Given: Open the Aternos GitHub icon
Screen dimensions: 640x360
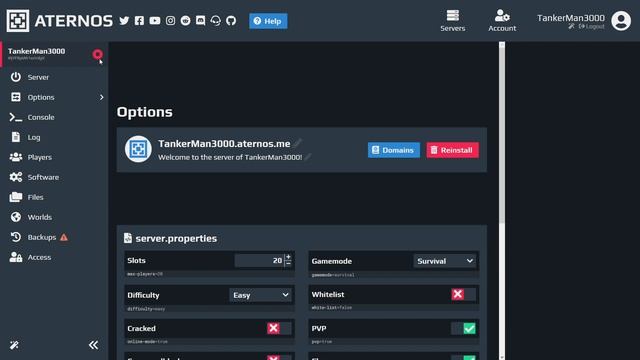Looking at the screenshot, I should (231, 20).
